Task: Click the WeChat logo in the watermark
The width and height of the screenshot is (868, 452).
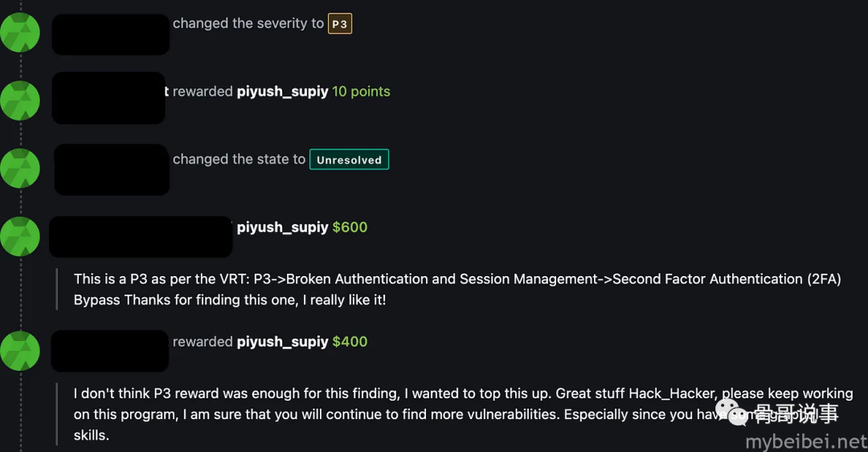Action: (x=734, y=413)
